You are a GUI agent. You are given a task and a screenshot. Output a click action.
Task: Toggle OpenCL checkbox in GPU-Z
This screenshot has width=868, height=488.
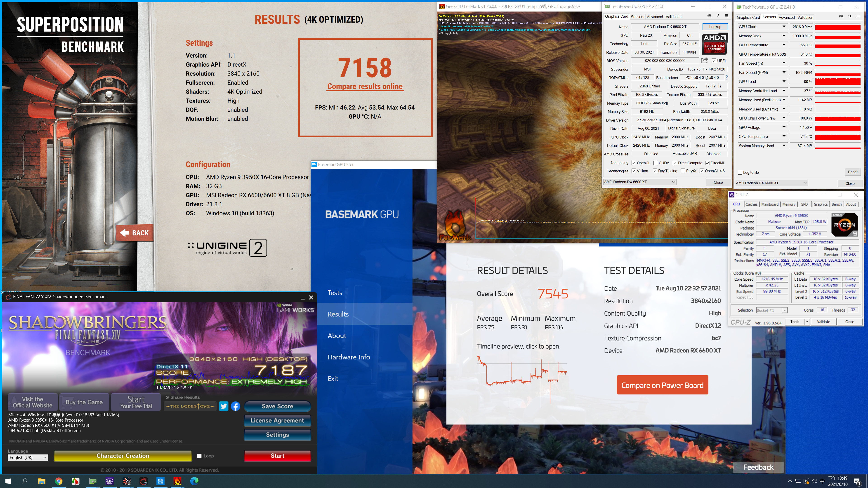click(x=633, y=163)
